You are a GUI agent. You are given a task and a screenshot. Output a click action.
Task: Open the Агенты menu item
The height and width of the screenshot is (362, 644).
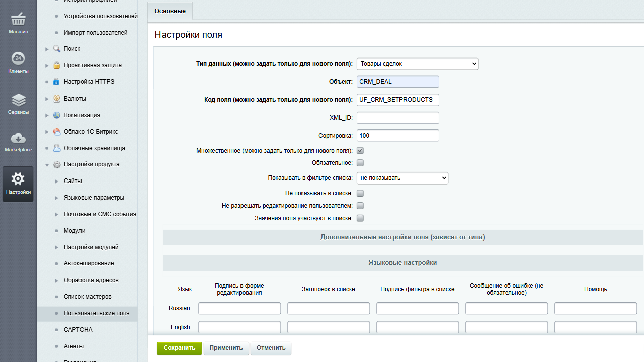point(73,346)
